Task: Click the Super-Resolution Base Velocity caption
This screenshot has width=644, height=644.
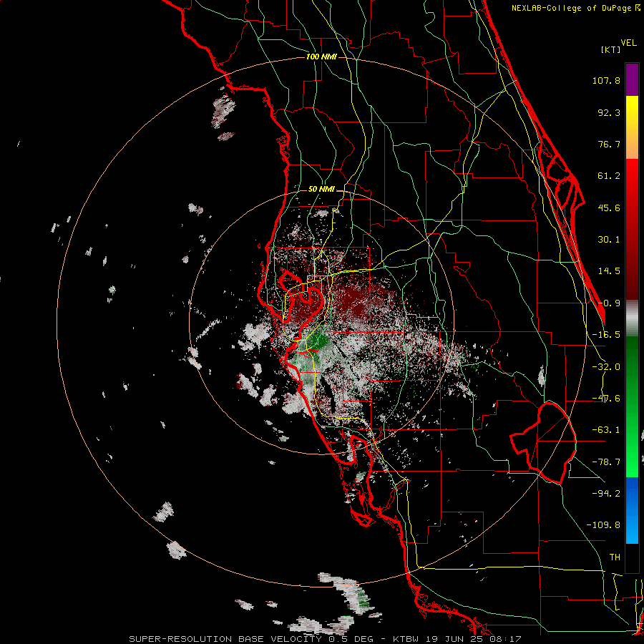Action: (326, 639)
